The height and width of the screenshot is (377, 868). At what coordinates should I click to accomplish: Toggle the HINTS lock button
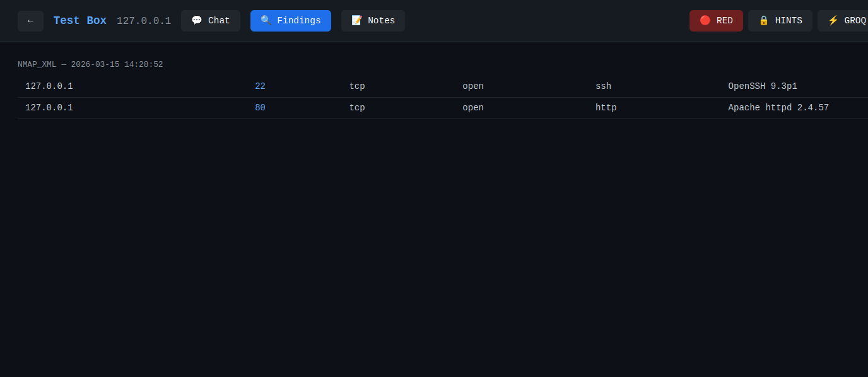click(780, 21)
